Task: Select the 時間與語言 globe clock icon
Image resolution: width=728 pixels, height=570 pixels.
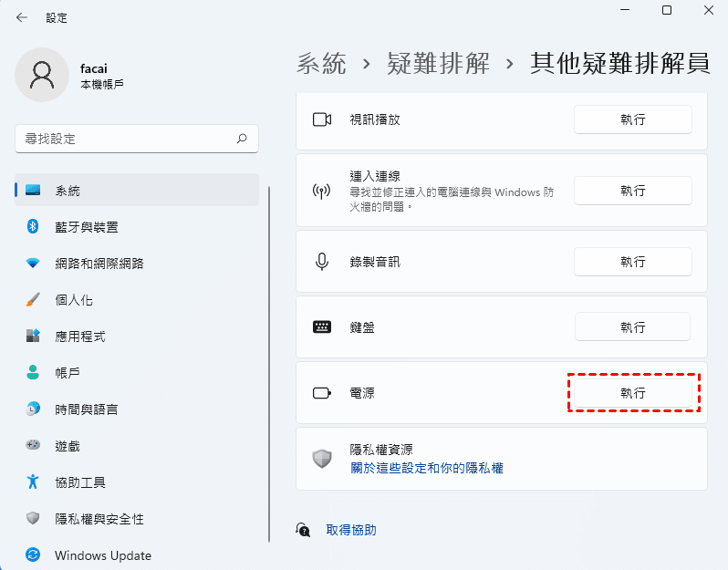Action: click(x=34, y=409)
